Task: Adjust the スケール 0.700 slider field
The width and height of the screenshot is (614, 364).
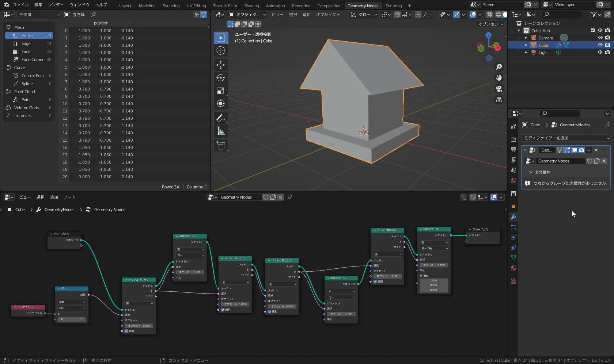Action: click(190, 272)
